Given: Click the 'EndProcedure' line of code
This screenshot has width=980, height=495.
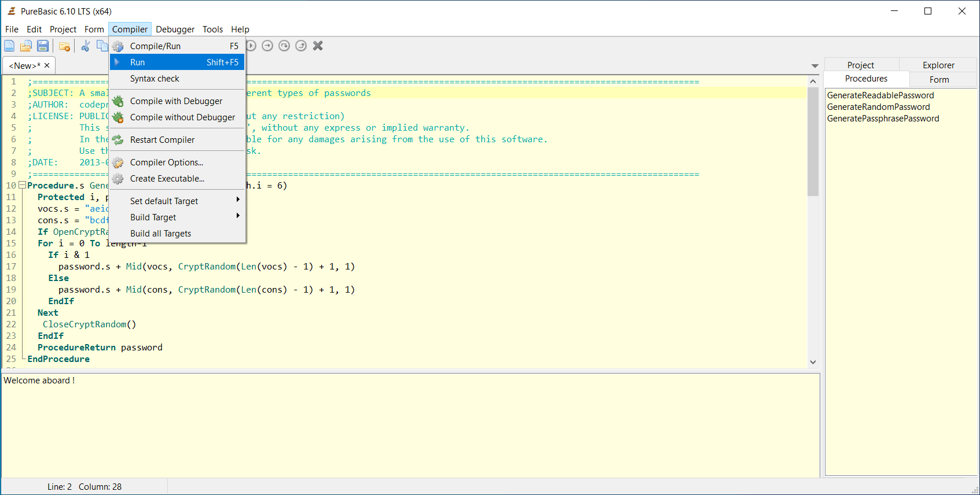Looking at the screenshot, I should pos(58,359).
